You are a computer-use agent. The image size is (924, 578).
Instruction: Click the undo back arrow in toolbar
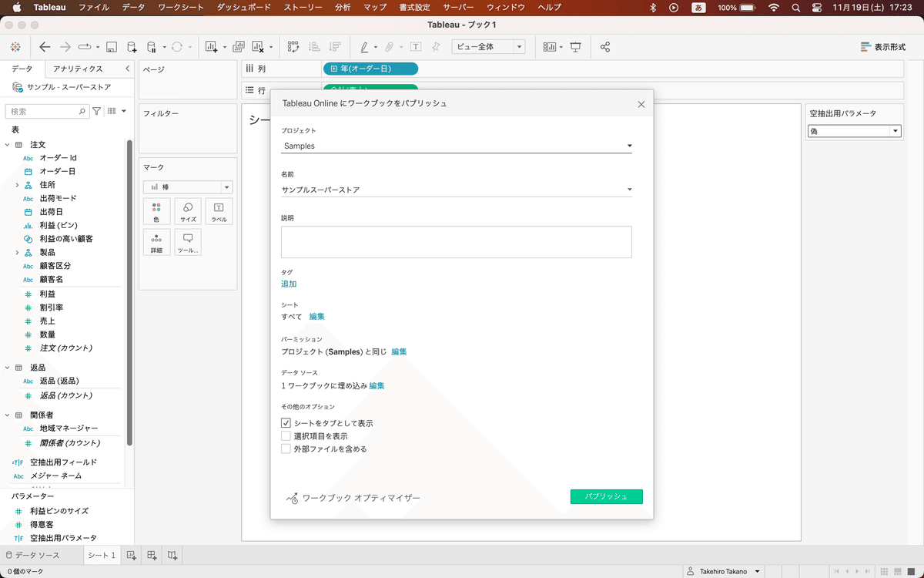coord(45,47)
